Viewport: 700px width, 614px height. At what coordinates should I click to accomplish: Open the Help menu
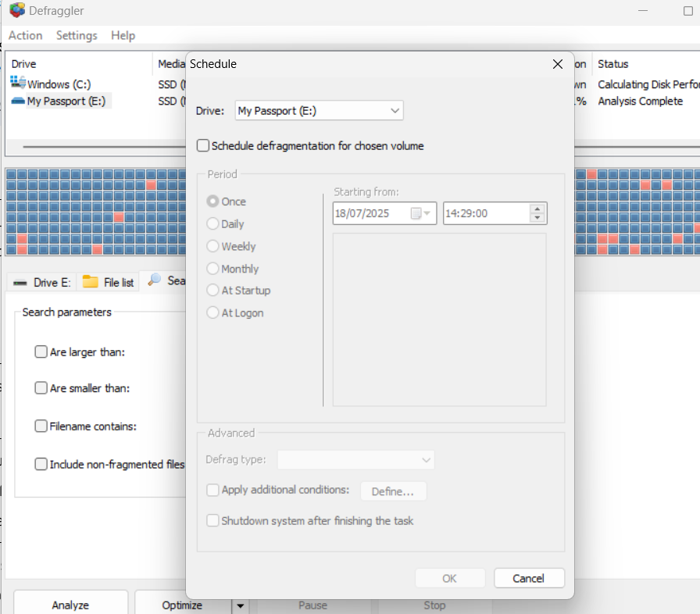coord(123,35)
